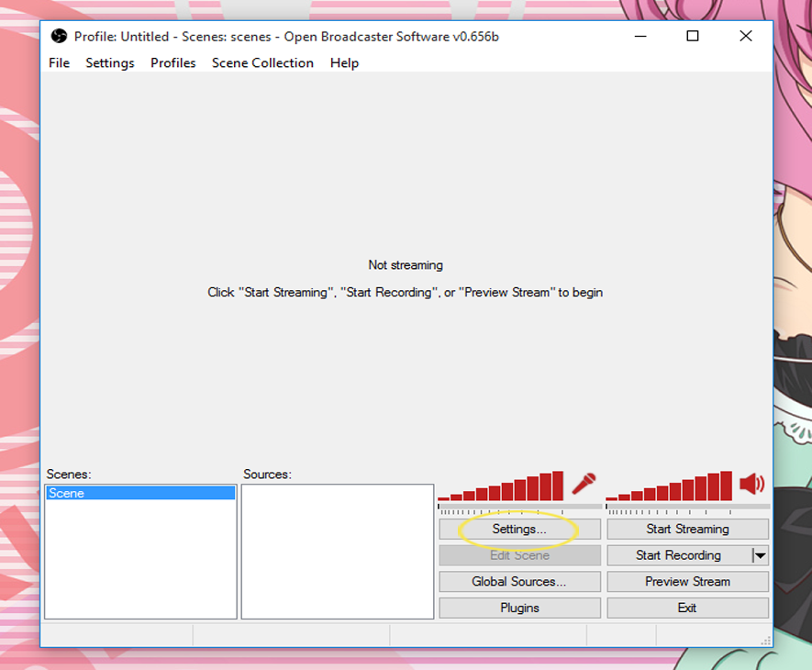Open the Profiles menu
Image resolution: width=812 pixels, height=670 pixels.
[x=173, y=62]
